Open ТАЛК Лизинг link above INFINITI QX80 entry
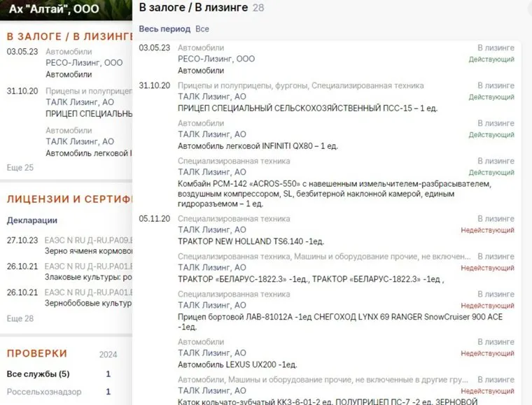 [212, 134]
